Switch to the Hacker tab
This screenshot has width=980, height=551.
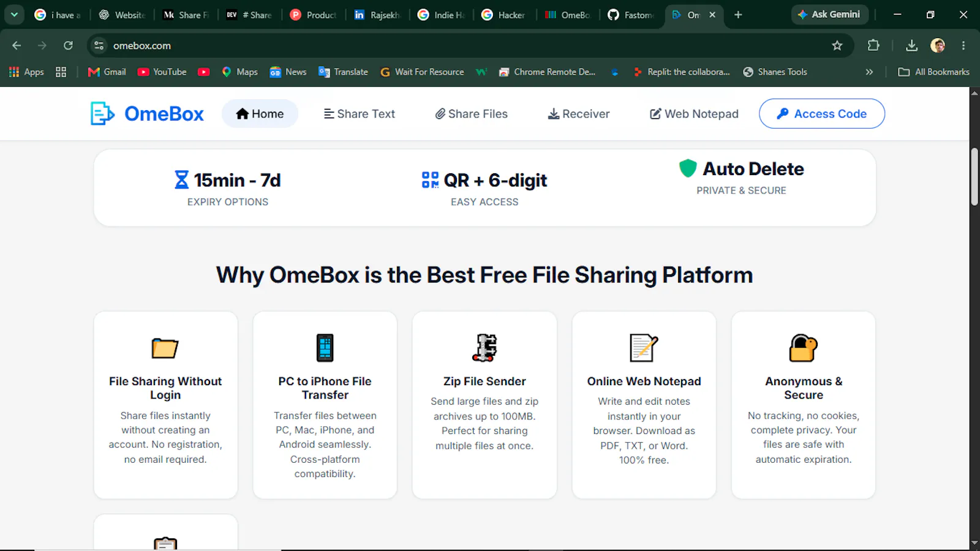pos(503,15)
